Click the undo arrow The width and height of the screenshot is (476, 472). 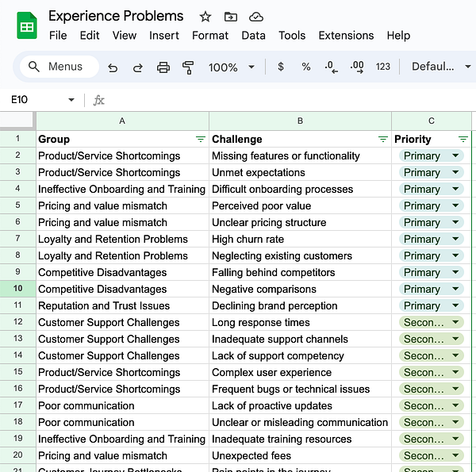[113, 67]
